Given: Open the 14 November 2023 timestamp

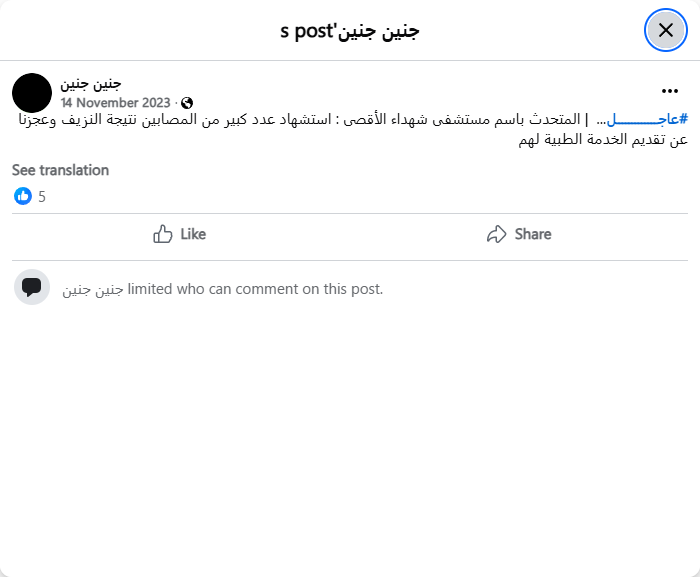Looking at the screenshot, I should [x=117, y=102].
